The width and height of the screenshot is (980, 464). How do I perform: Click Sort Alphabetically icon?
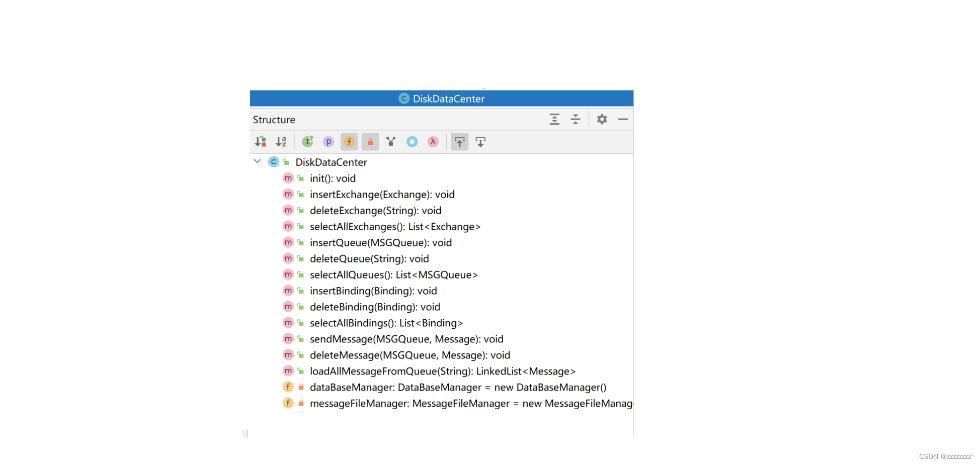click(x=281, y=142)
